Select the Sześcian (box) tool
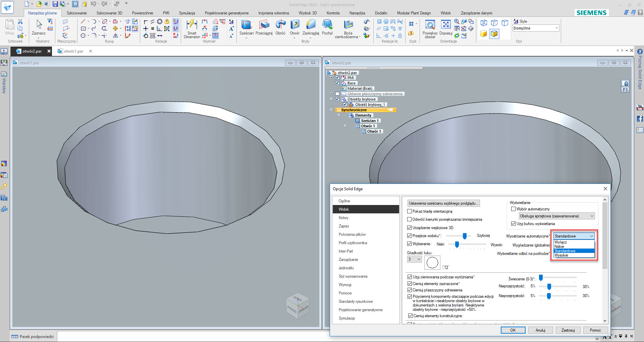This screenshot has height=342, width=644. tap(247, 27)
